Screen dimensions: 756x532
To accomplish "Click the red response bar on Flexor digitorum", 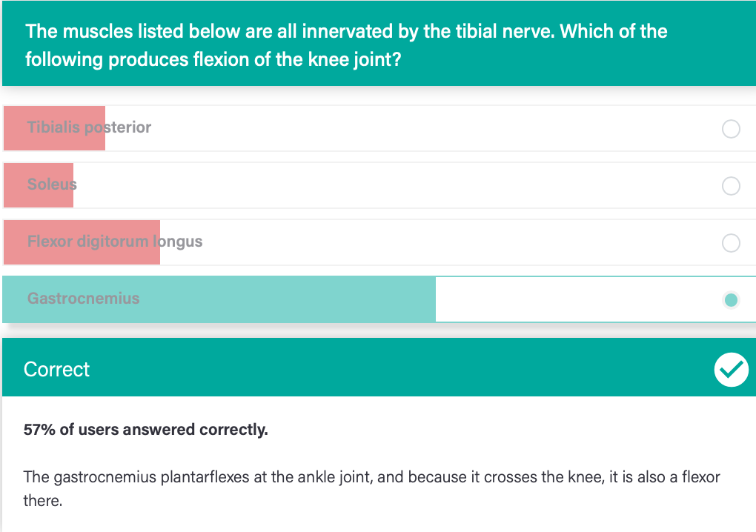I will (82, 242).
